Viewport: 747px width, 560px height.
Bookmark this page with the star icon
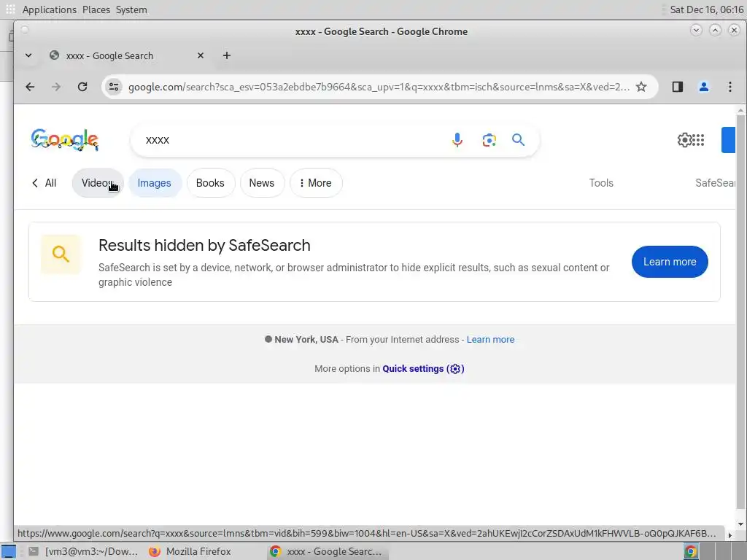tap(641, 87)
